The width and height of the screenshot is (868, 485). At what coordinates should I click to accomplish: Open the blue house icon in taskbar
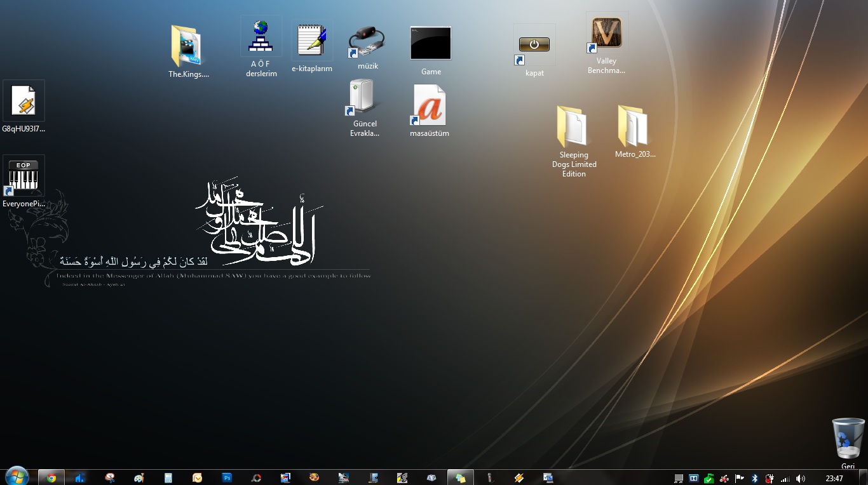tap(80, 478)
